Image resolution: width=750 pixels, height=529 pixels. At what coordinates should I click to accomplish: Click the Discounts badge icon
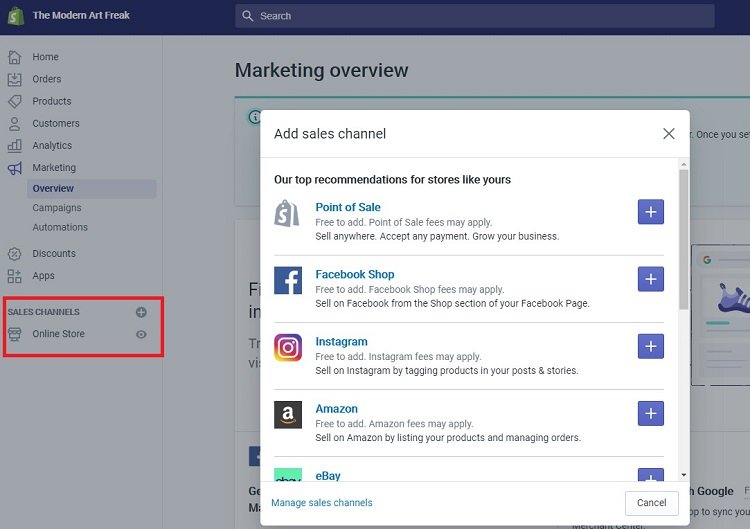pos(15,253)
